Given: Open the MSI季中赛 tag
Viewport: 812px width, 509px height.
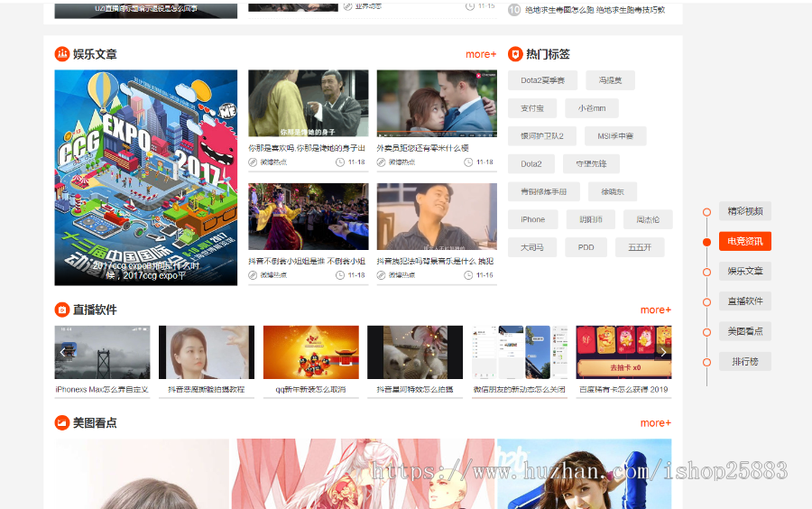Looking at the screenshot, I should click(x=615, y=136).
